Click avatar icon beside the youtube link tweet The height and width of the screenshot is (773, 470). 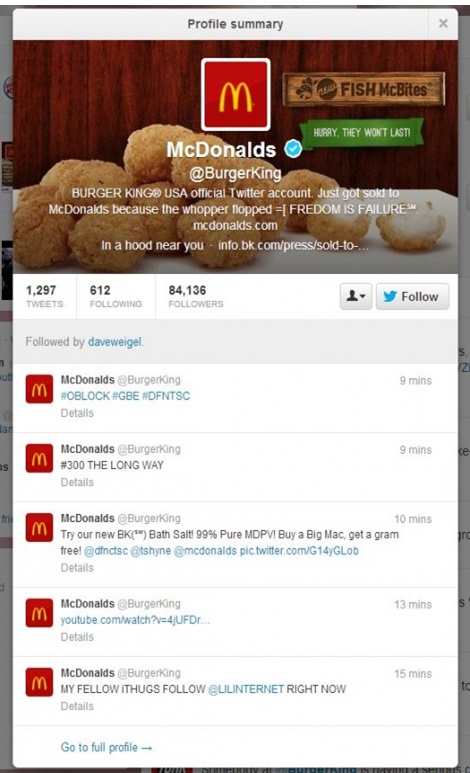39,613
